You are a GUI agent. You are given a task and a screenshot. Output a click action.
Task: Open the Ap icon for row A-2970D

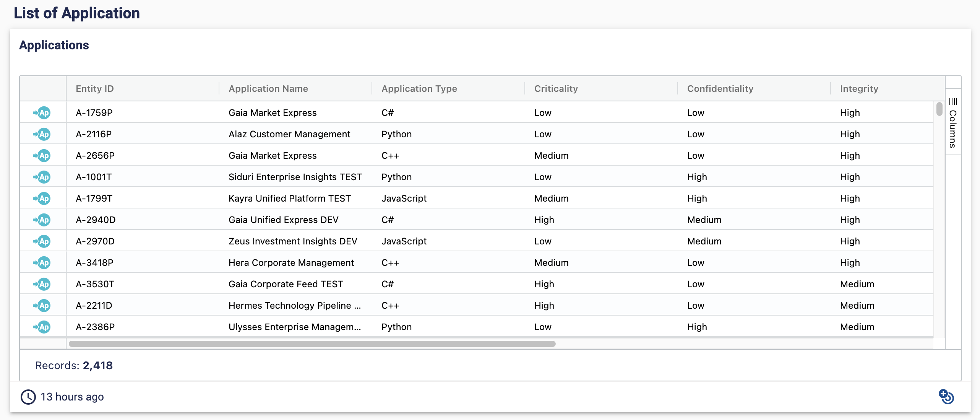point(42,241)
